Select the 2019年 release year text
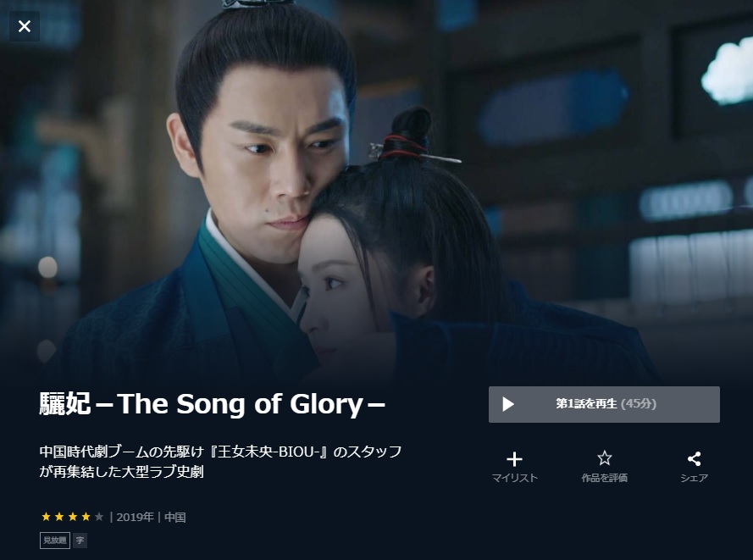753x560 pixels. 135,518
